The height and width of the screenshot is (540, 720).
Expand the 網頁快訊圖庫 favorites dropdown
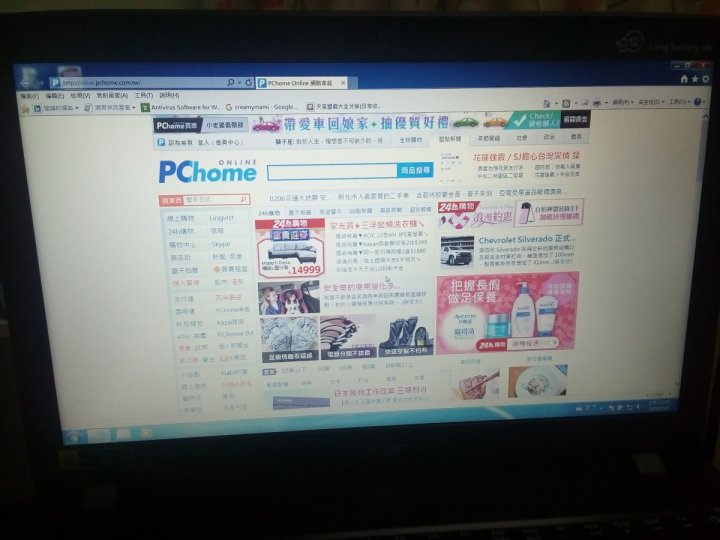point(133,108)
